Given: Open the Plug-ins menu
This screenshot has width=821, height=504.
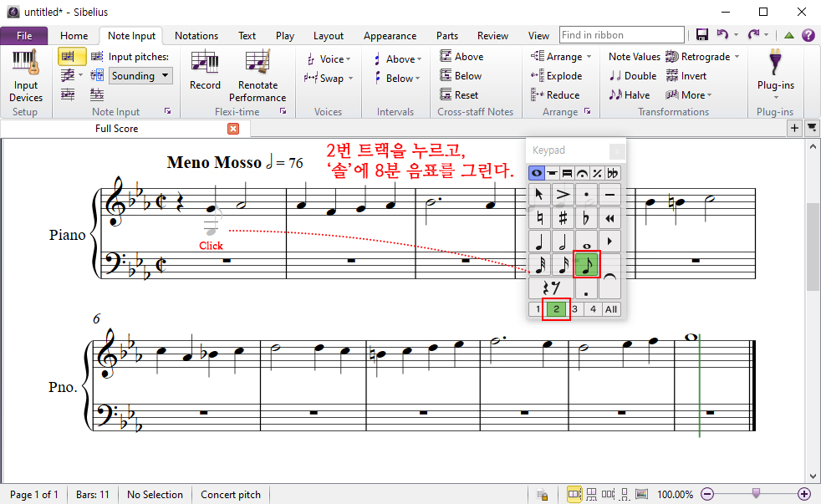Looking at the screenshot, I should click(x=776, y=75).
